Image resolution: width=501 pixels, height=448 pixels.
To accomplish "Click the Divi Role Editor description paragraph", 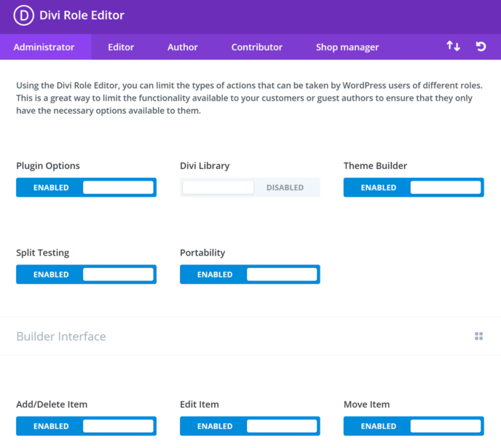I will (x=249, y=98).
